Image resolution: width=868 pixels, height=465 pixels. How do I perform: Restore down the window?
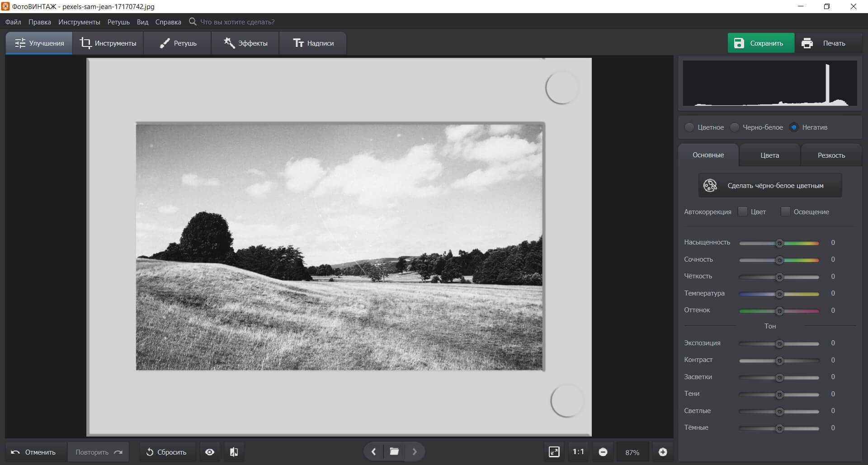827,6
